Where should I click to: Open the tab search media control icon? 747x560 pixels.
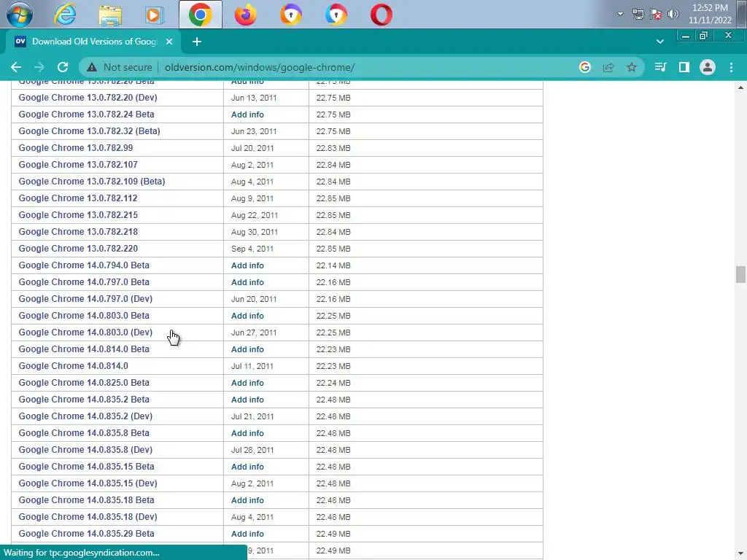click(x=660, y=67)
